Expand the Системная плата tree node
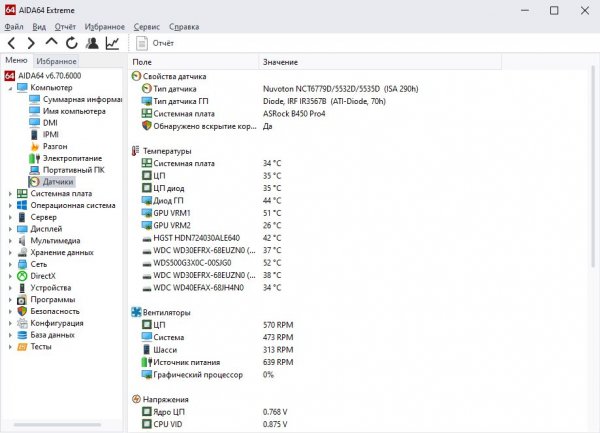The width and height of the screenshot is (600, 433). click(10, 194)
